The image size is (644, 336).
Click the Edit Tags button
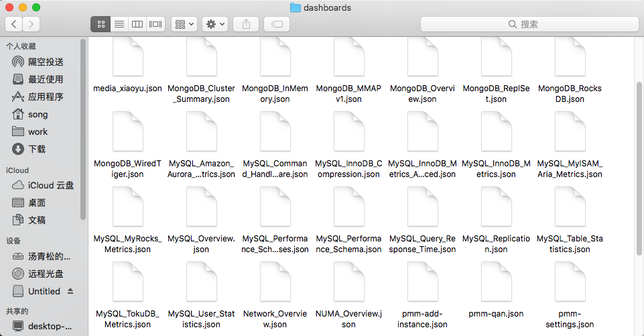coord(277,24)
